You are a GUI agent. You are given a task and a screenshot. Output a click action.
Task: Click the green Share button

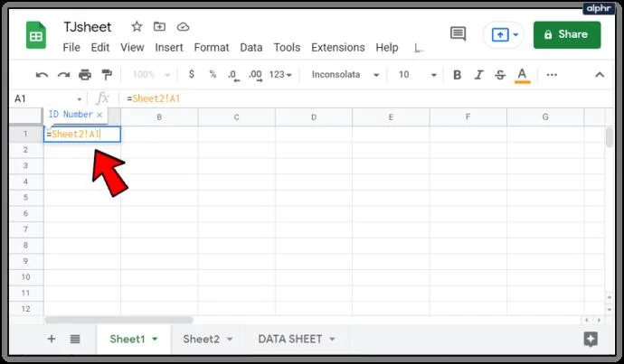(x=567, y=34)
